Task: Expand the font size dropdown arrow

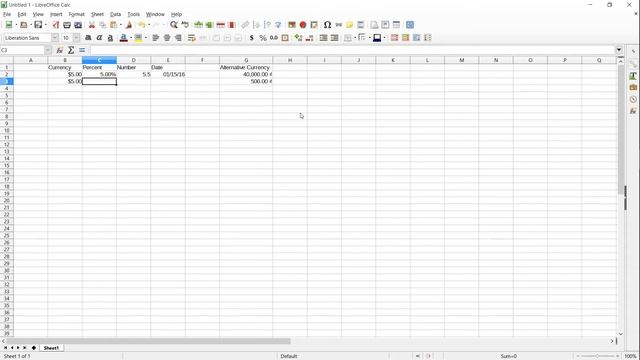Action: (76, 38)
